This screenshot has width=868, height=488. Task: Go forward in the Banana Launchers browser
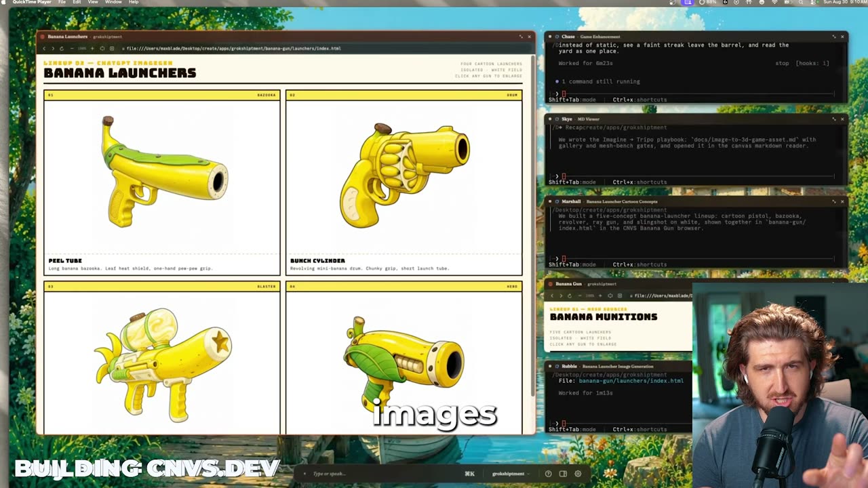click(x=53, y=49)
